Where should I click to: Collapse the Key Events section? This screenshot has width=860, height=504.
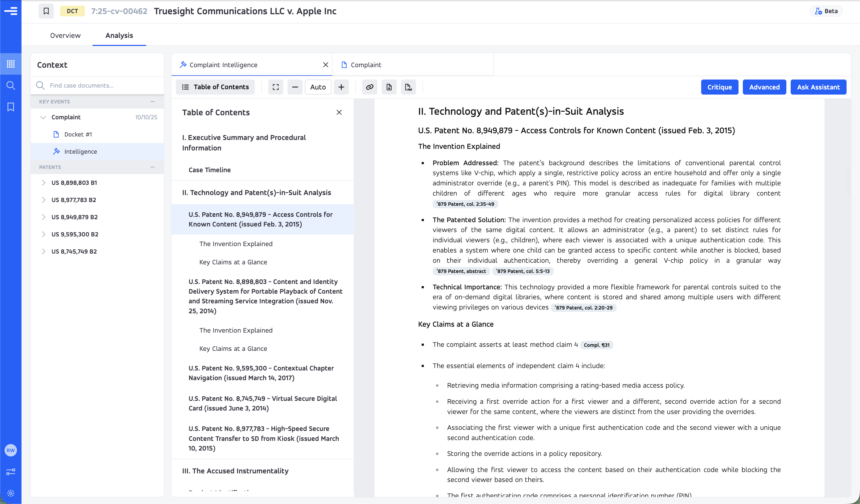153,101
